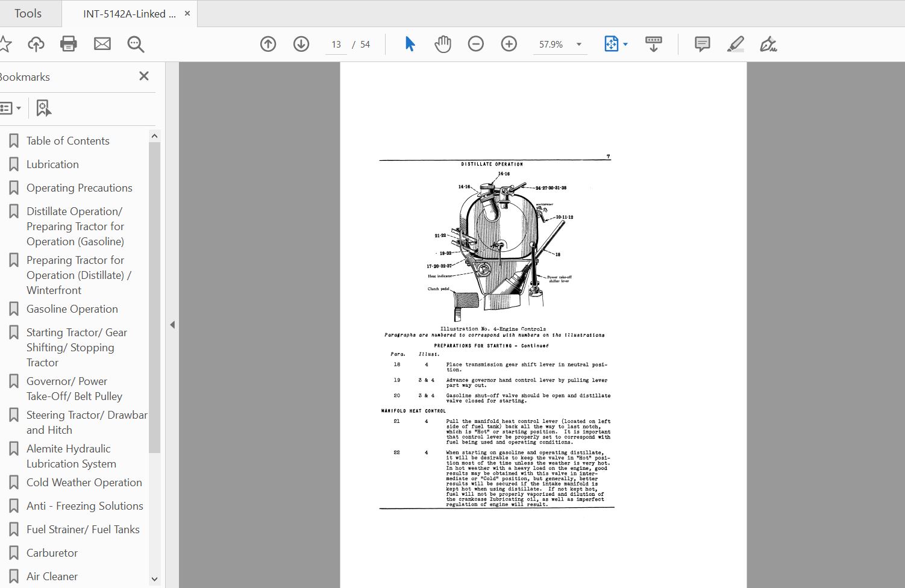Send file by email envelope icon

pos(102,44)
